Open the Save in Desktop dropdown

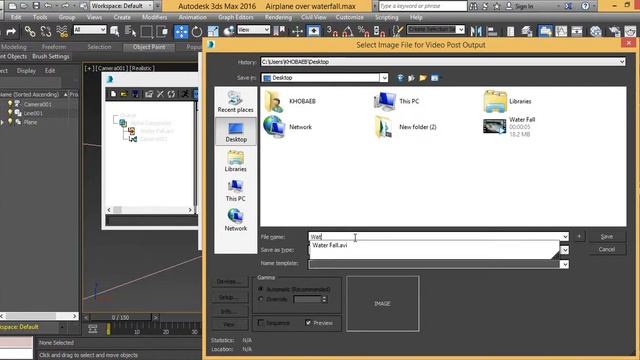384,78
